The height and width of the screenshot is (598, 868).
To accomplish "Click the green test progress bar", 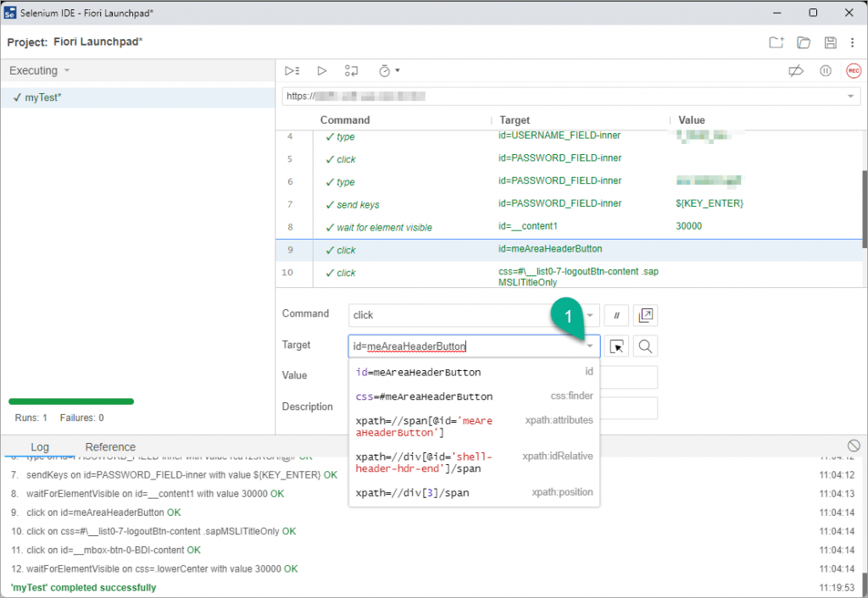I will click(71, 401).
